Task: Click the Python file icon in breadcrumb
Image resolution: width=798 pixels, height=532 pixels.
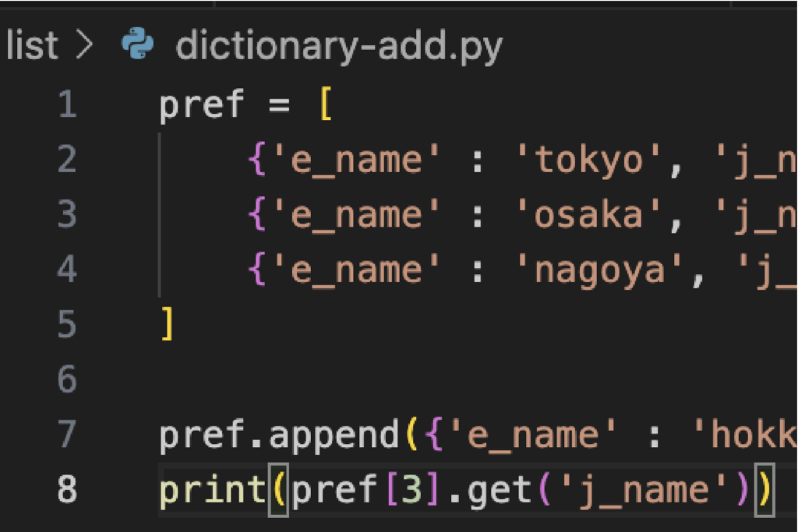Action: pos(138,45)
